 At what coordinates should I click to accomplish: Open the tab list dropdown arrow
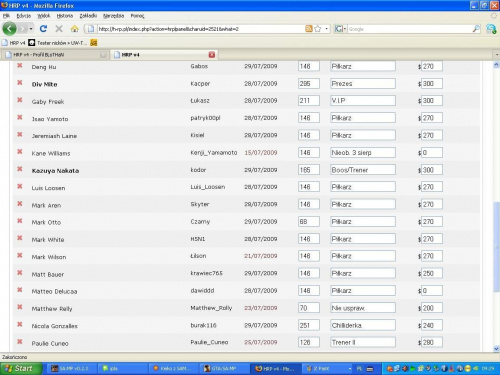[497, 54]
